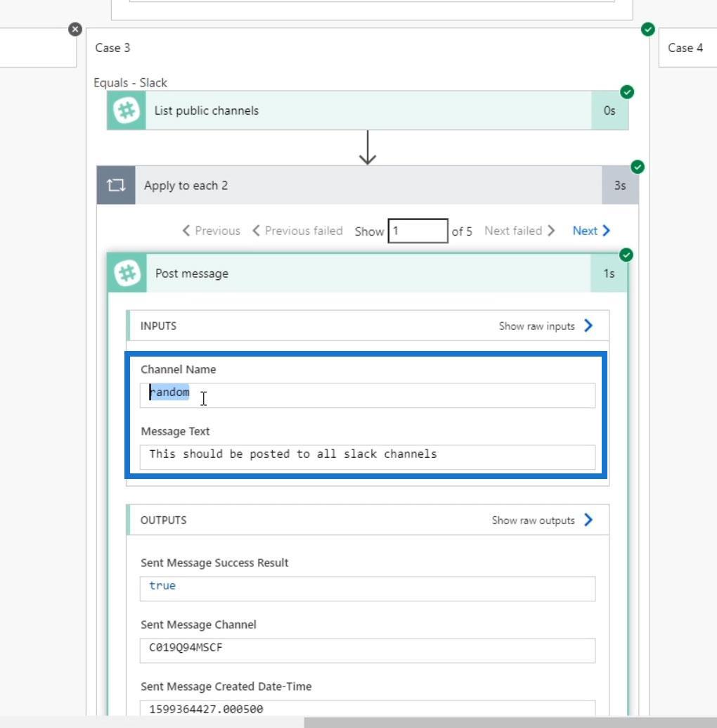Click the Sent Message Channel label
Image resolution: width=717 pixels, height=728 pixels.
point(198,625)
